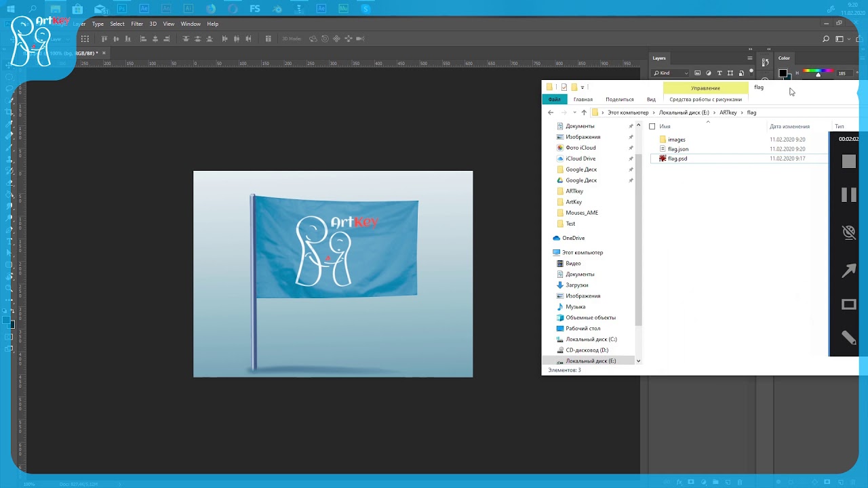Open the Blender icon in the taskbar

click(x=277, y=9)
